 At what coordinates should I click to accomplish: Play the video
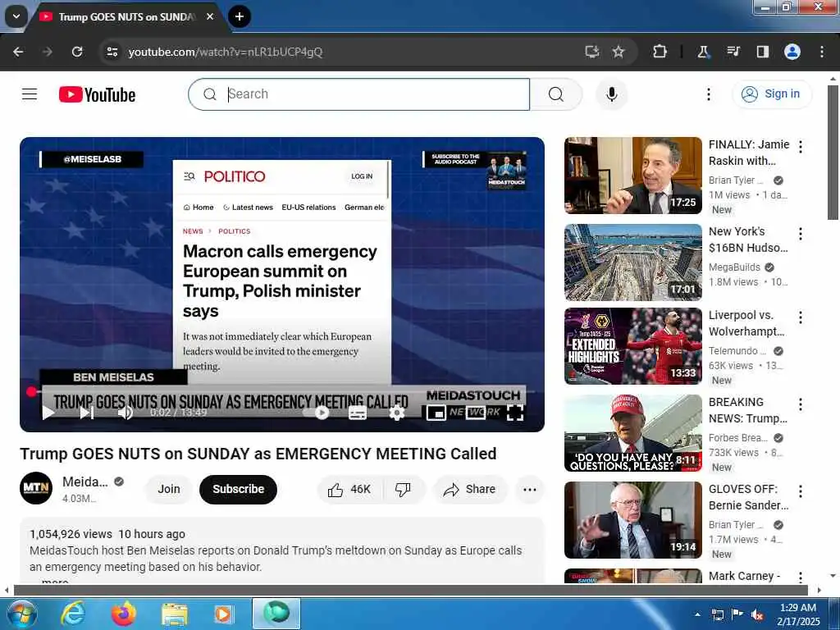48,413
